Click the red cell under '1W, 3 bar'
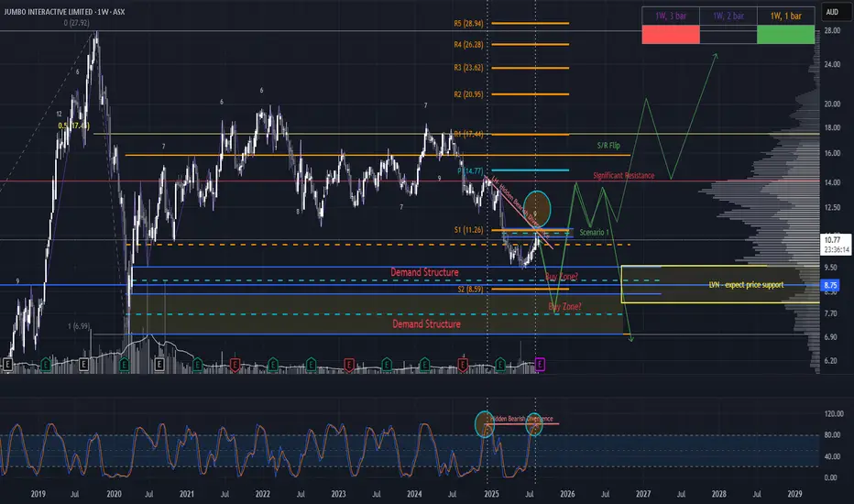854x504 pixels. tap(671, 34)
